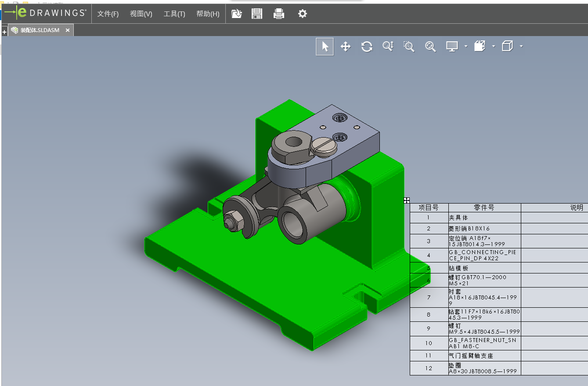
Task: Click item number 9 in the table
Action: (429, 329)
